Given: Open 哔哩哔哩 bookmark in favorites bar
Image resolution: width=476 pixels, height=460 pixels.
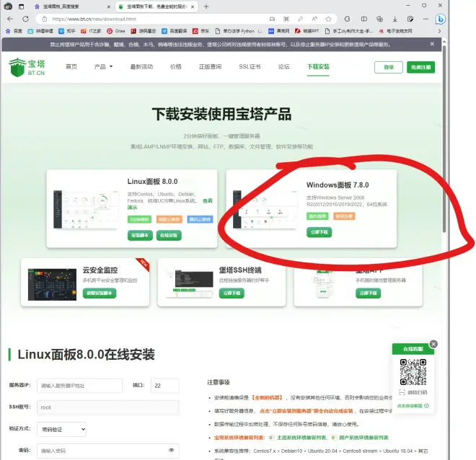Looking at the screenshot, I should pyautogui.click(x=40, y=31).
